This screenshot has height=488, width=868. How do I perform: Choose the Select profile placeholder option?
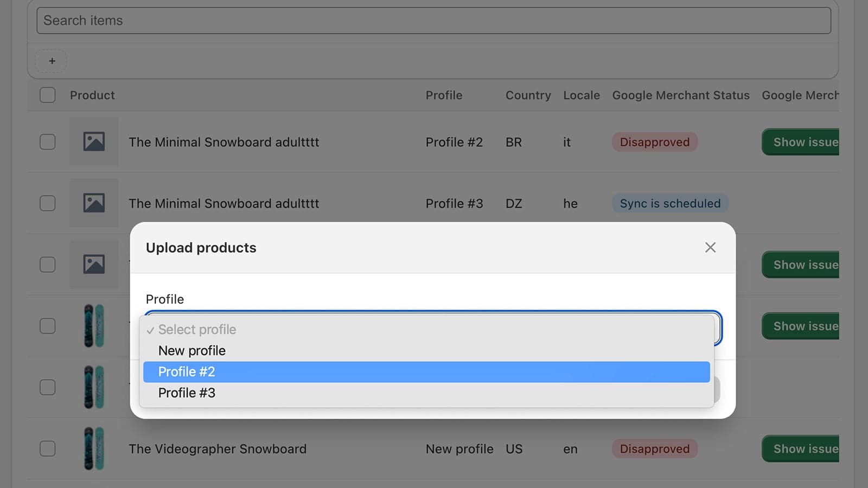[426, 330]
